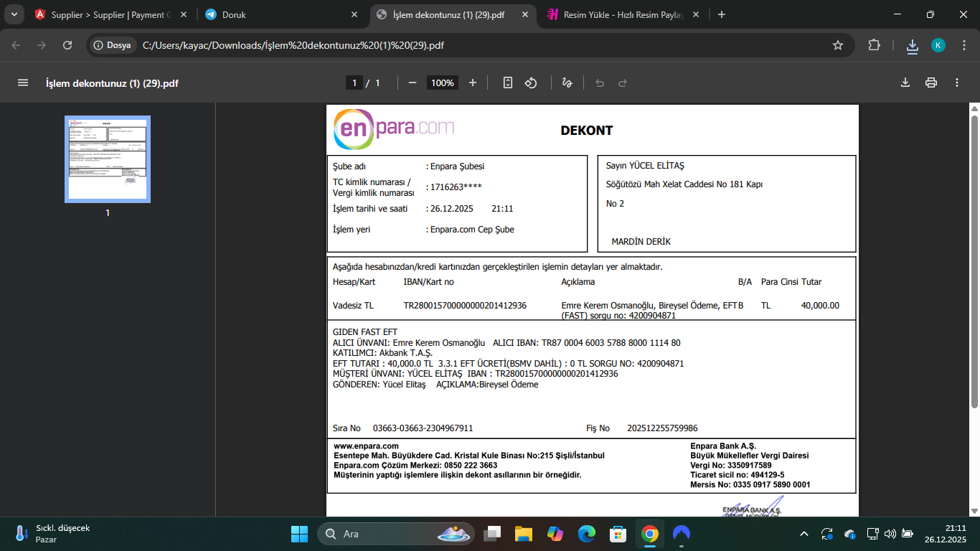The image size is (980, 551).
Task: Click Sıra No 03663-03663-2304967911
Action: pyautogui.click(x=423, y=428)
